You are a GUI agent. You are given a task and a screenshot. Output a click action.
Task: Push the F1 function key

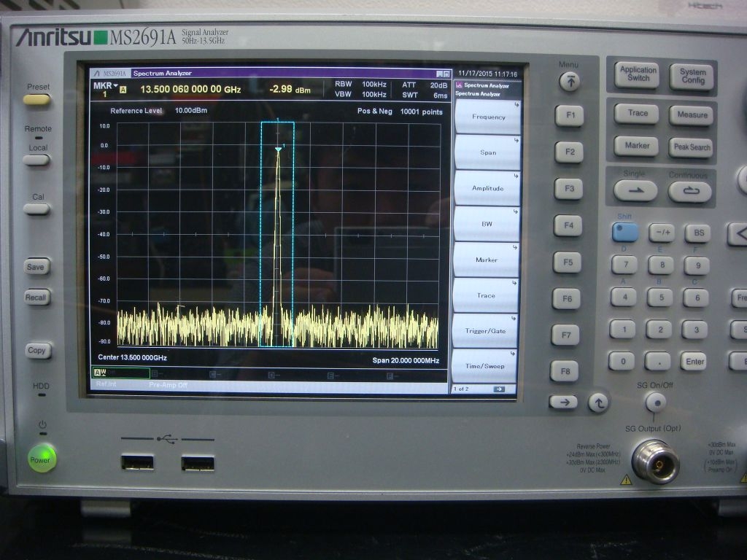[570, 116]
